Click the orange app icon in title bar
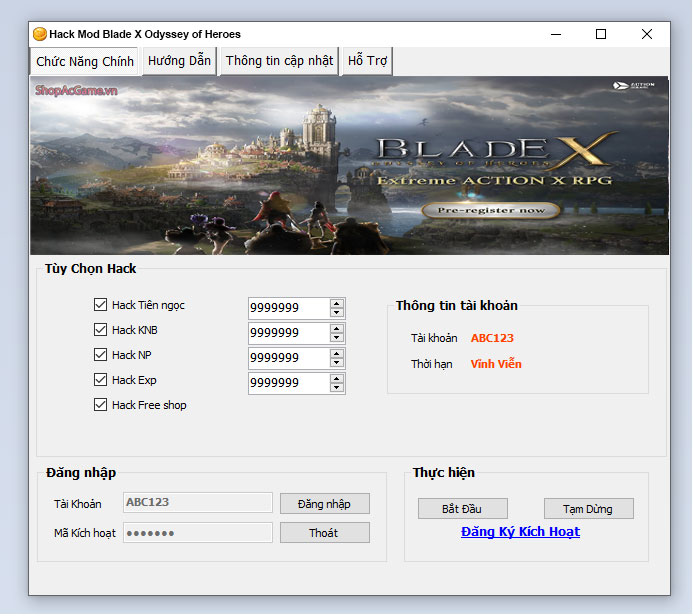Viewport: 693px width, 616px height. coord(40,34)
